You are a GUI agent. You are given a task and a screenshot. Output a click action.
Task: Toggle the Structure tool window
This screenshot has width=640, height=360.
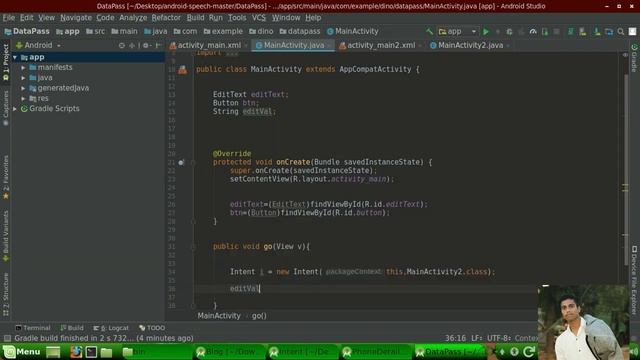[6, 294]
